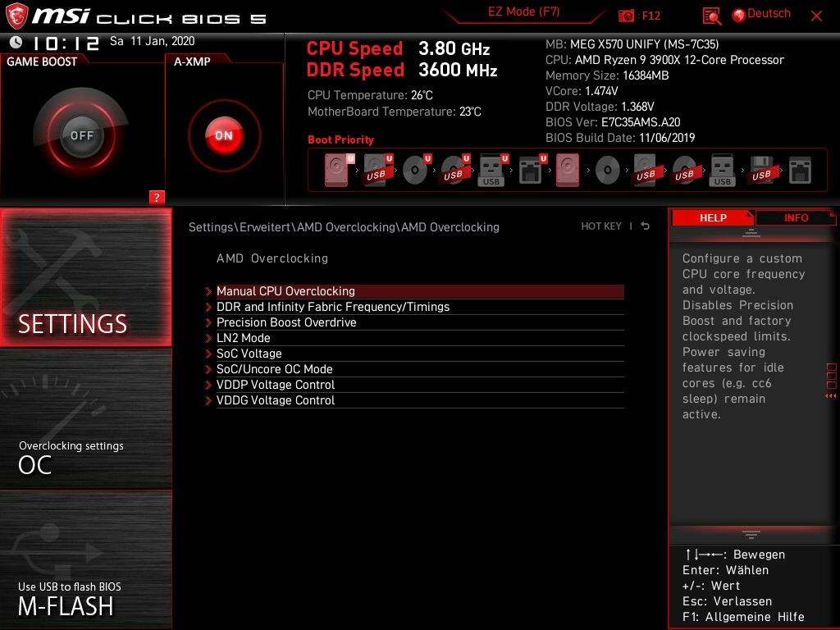Select USB floppy boot device icon
840x630 pixels.
coord(761,170)
